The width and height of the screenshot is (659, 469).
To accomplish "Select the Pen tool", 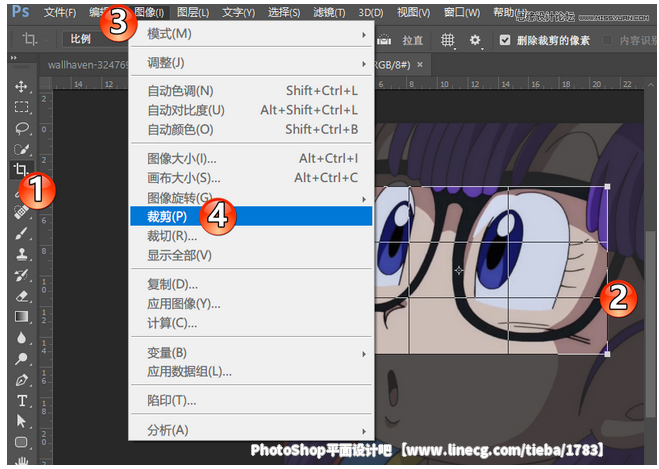I will point(21,380).
